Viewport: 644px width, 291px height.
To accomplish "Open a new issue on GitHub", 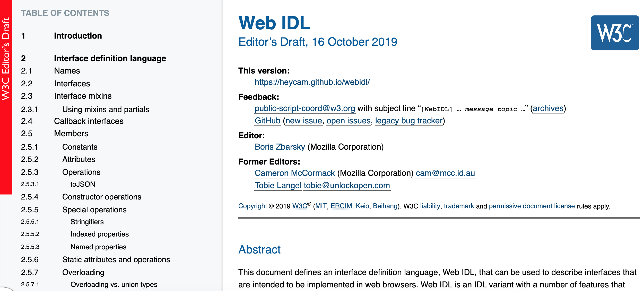I will [x=304, y=121].
